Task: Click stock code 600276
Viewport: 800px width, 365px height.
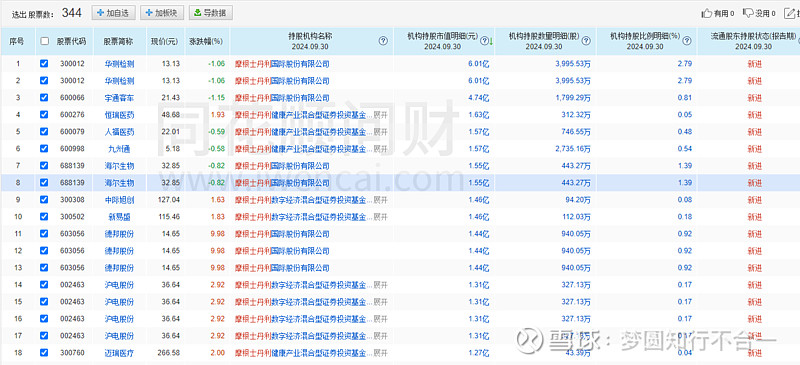Action: (72, 115)
